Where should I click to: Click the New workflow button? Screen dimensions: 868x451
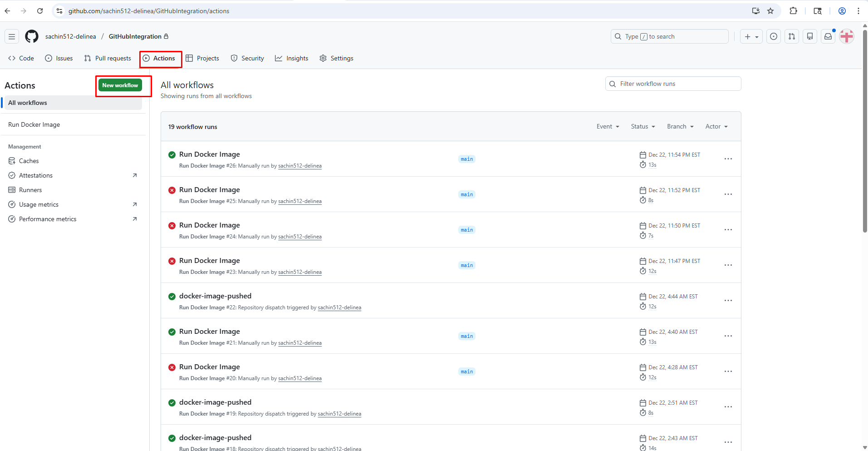[x=120, y=85]
